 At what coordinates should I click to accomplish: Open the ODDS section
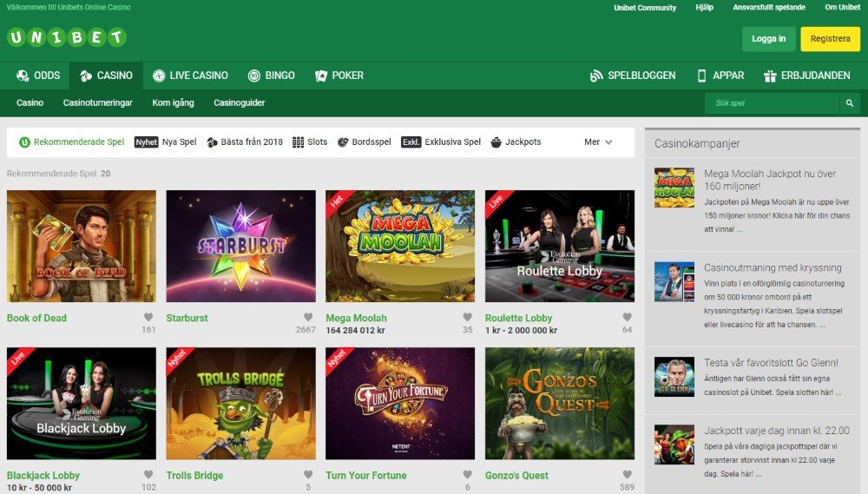pos(37,76)
